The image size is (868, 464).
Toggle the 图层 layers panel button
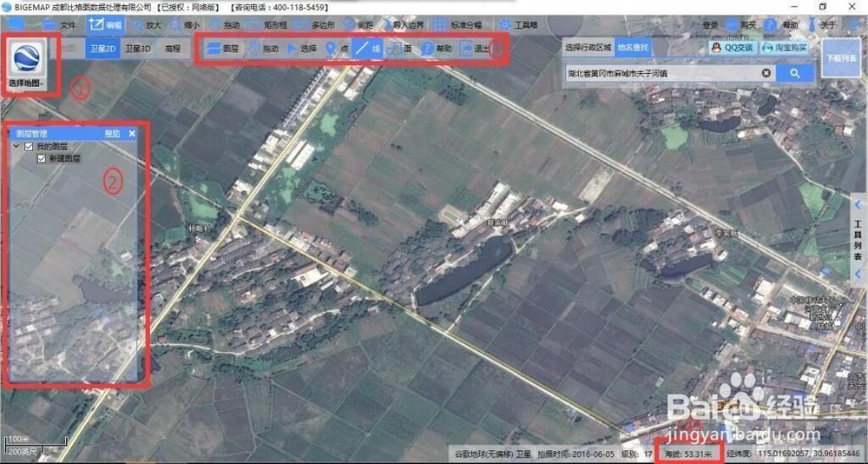(222, 49)
